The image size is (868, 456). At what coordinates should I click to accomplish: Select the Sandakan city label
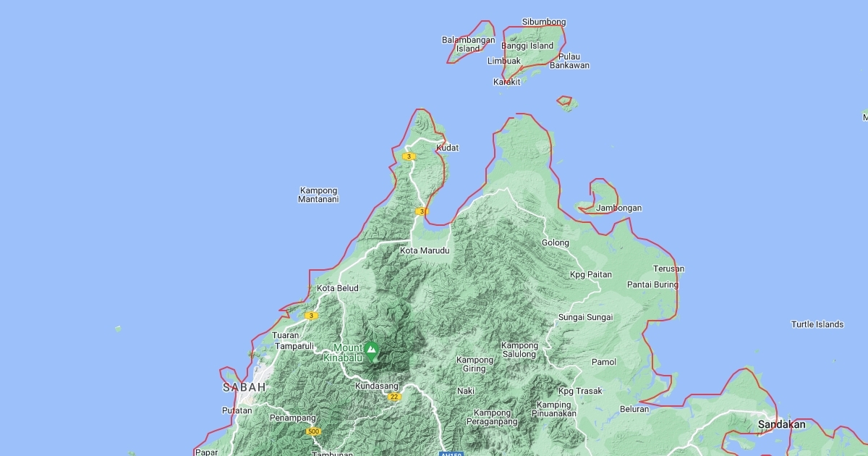[781, 424]
